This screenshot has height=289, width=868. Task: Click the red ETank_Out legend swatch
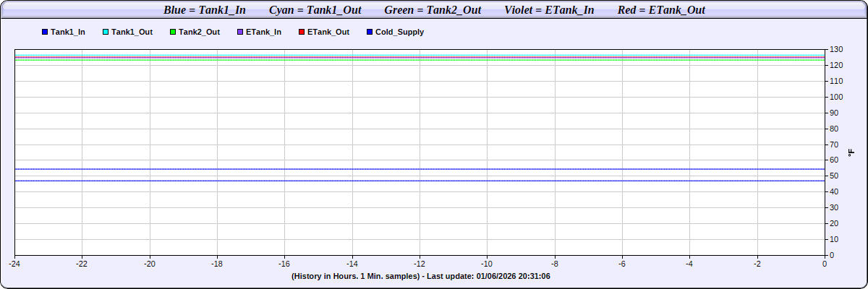pos(301,33)
